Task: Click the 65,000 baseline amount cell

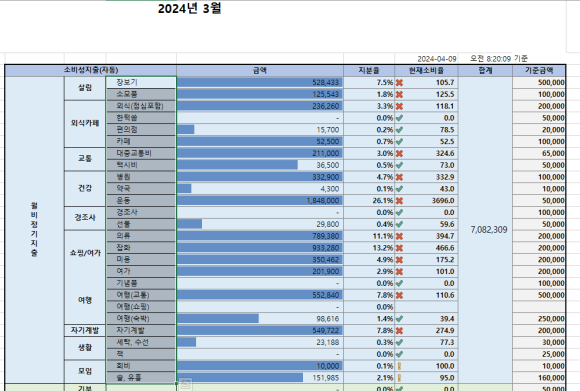Action: [539, 154]
